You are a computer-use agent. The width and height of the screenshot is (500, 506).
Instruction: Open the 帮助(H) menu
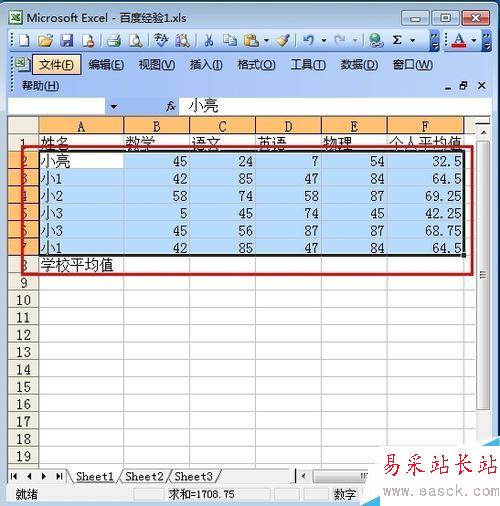[x=40, y=86]
